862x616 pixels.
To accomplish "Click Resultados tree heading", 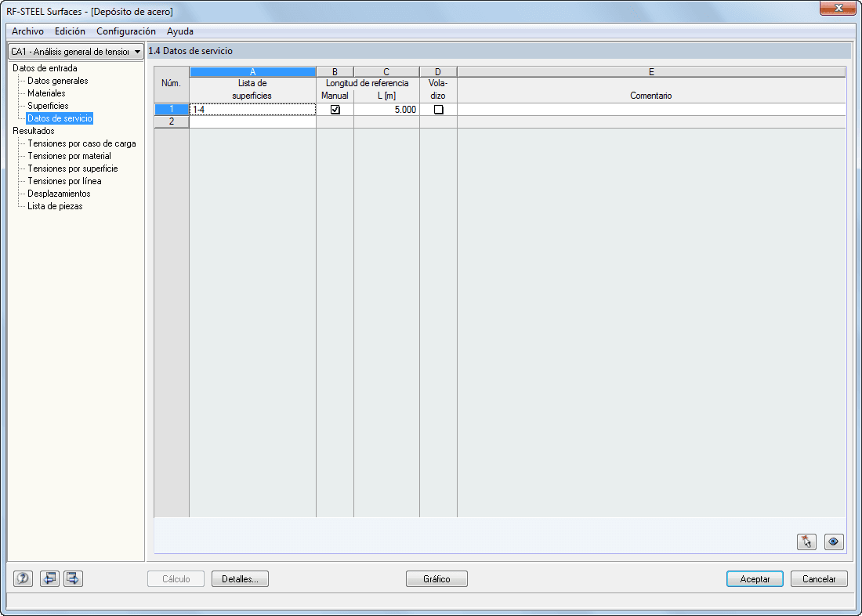I will click(x=34, y=131).
